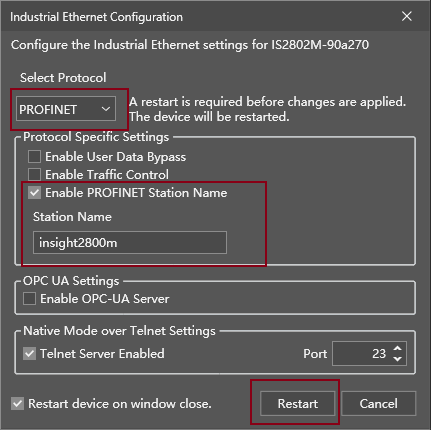Tick the Enable Traffic Control checkbox
Screen dimensions: 431x430
coord(34,175)
